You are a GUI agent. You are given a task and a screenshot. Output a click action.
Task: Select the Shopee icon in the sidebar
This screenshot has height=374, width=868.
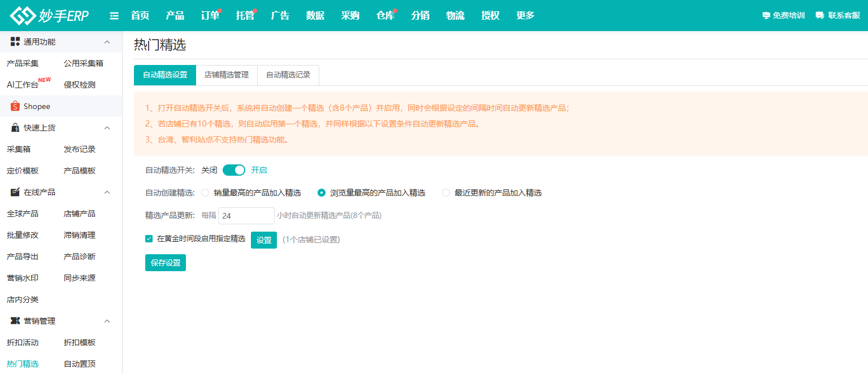click(15, 106)
